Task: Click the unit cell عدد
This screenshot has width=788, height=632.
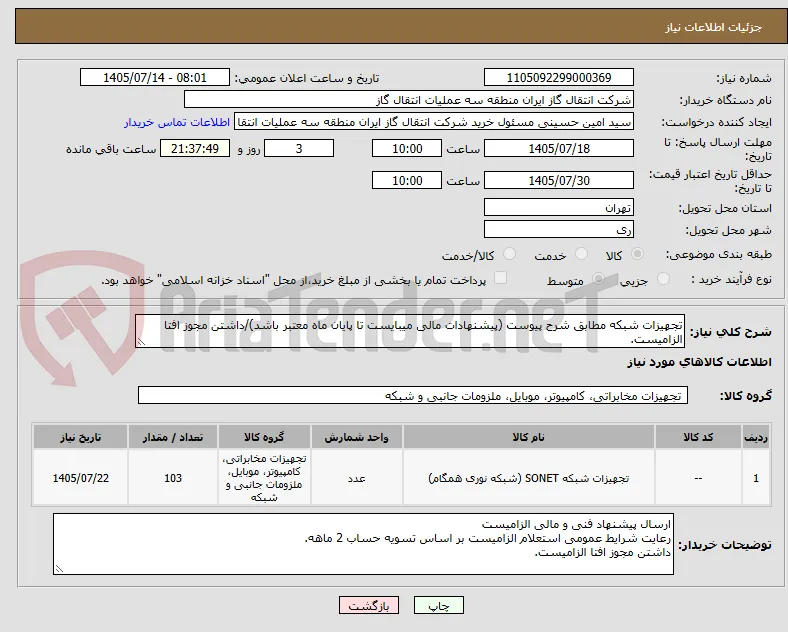Action: [356, 478]
